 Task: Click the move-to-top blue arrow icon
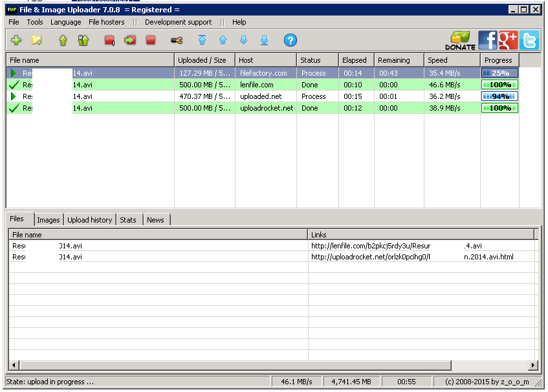click(202, 40)
